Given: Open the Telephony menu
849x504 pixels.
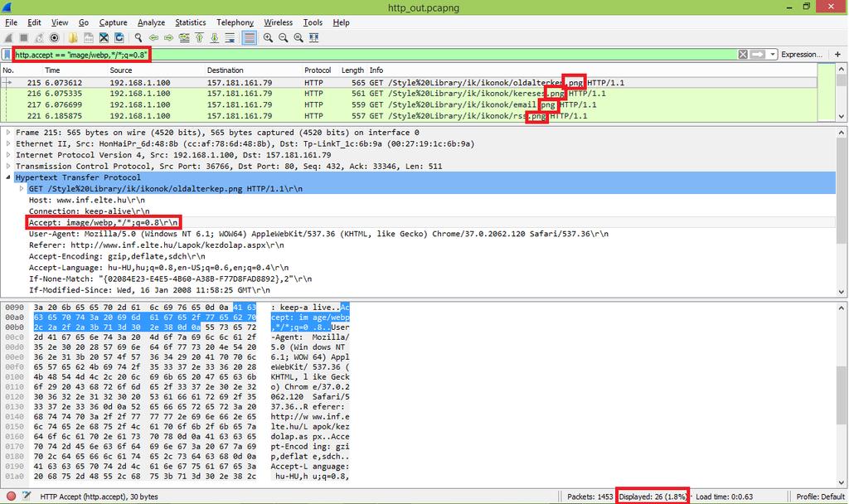Looking at the screenshot, I should pos(235,22).
